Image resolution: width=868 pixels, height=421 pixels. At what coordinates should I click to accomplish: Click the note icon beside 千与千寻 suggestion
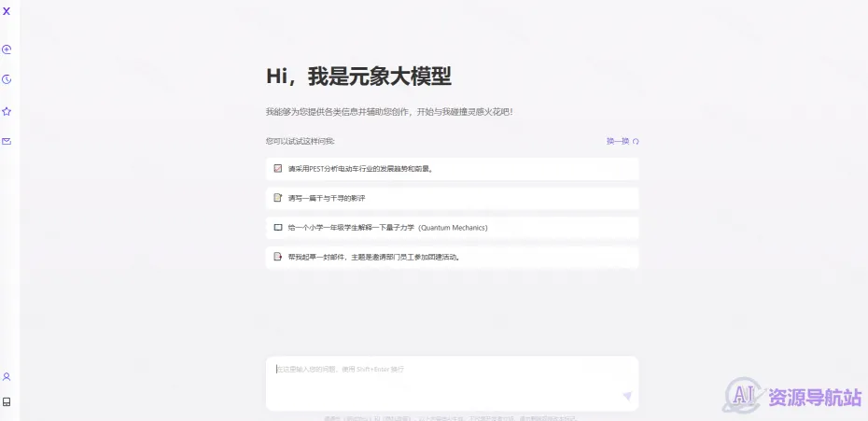tap(278, 198)
